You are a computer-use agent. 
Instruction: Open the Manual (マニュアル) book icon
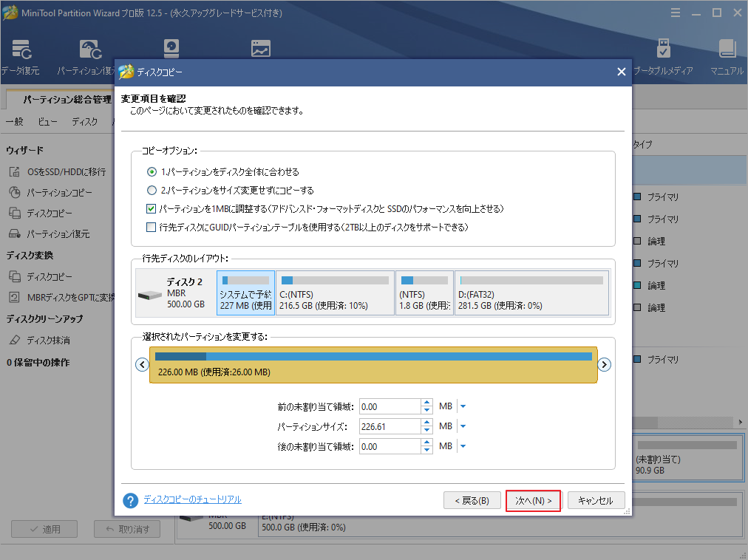tap(727, 50)
